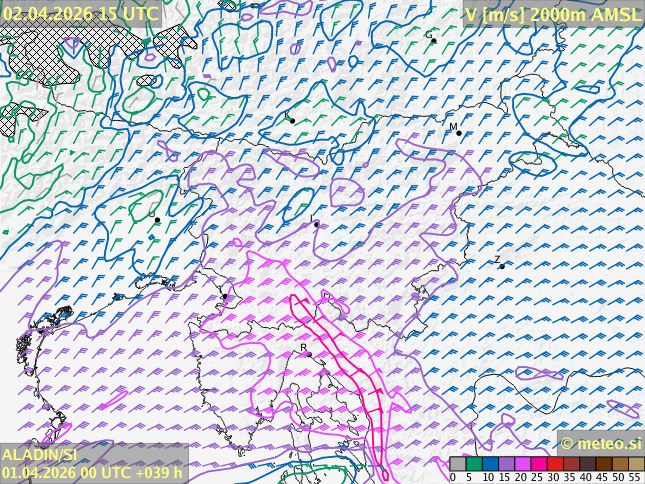Pick the magenta 20 m/s legend swatch
The image size is (645, 484).
(x=522, y=464)
